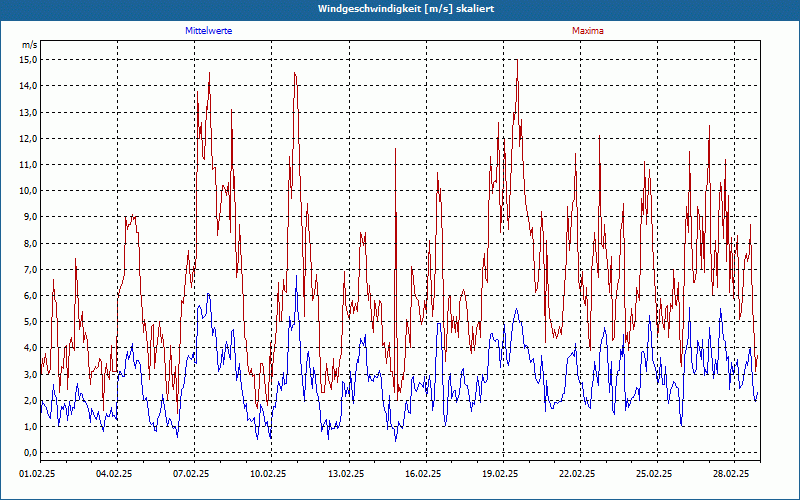Click the 10.02.25 date label

tap(268, 474)
